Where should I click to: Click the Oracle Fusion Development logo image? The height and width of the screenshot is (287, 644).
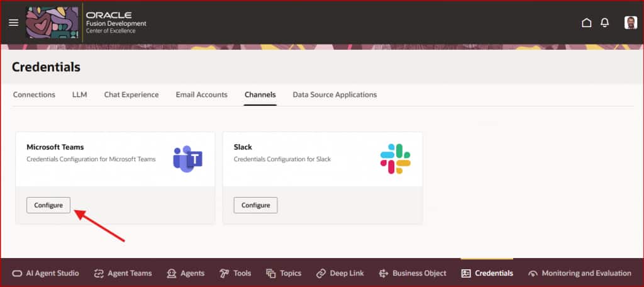pyautogui.click(x=52, y=22)
